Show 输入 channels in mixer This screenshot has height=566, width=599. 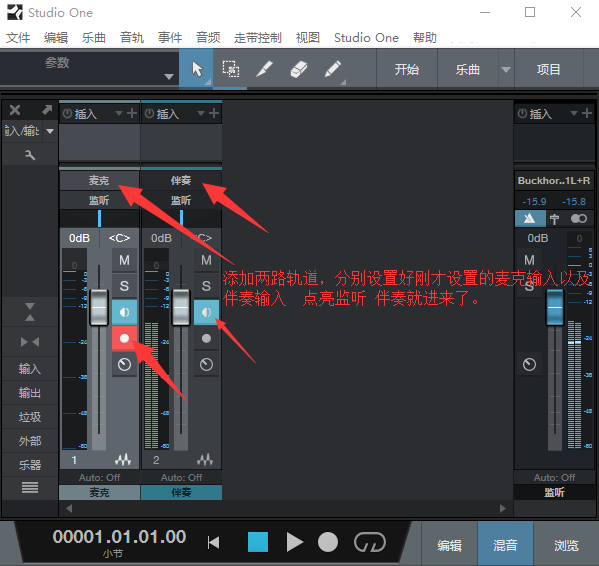(x=30, y=369)
